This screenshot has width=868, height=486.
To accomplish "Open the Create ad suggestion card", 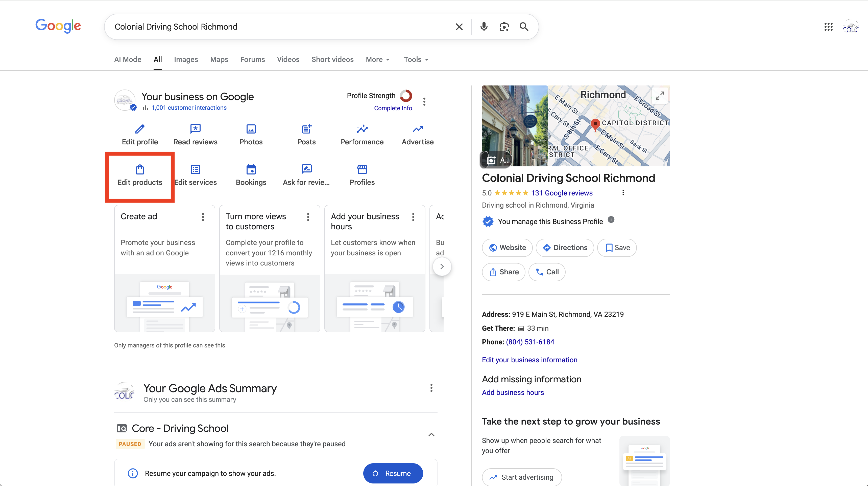I will 164,269.
